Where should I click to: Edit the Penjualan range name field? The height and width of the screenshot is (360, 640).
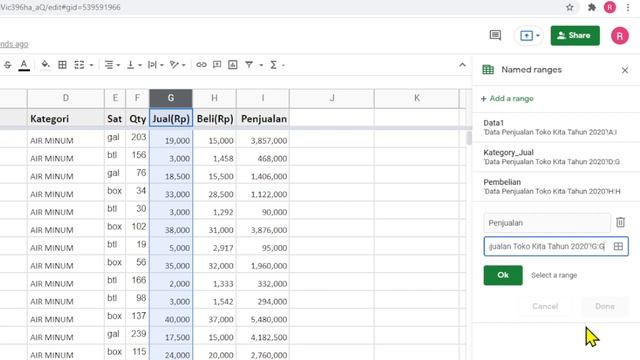[547, 223]
